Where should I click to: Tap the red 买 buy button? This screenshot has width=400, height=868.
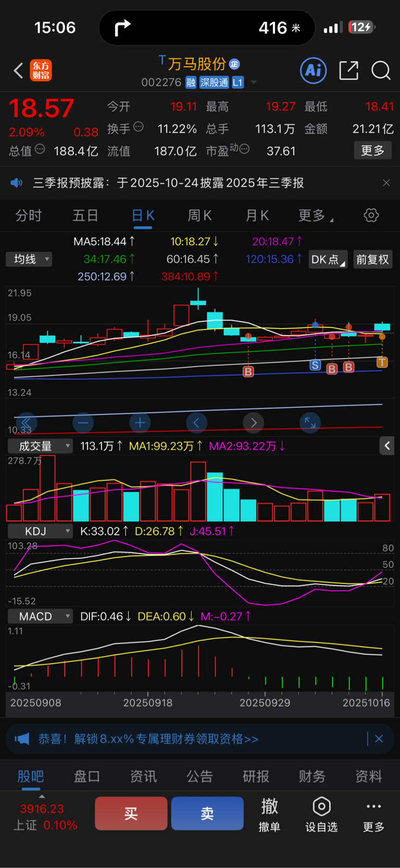pos(131,813)
